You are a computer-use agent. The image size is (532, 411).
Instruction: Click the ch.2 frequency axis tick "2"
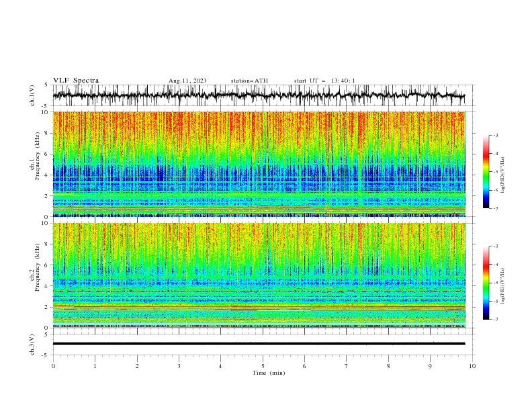coord(46,307)
